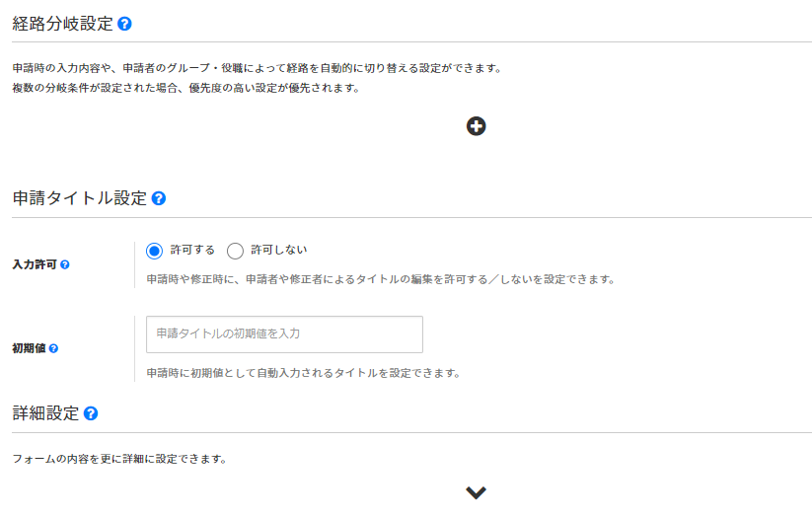Click the 申請タイトル設定 section heading

(79, 198)
